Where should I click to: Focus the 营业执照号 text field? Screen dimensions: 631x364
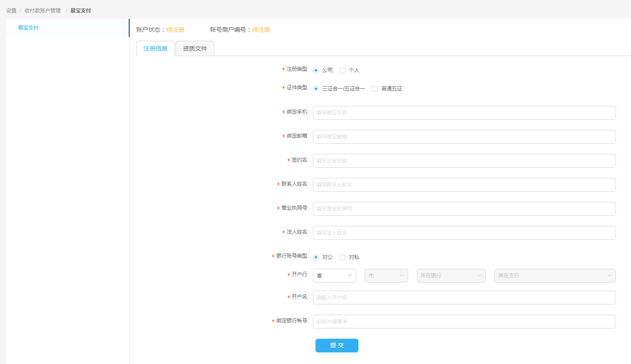pyautogui.click(x=464, y=209)
